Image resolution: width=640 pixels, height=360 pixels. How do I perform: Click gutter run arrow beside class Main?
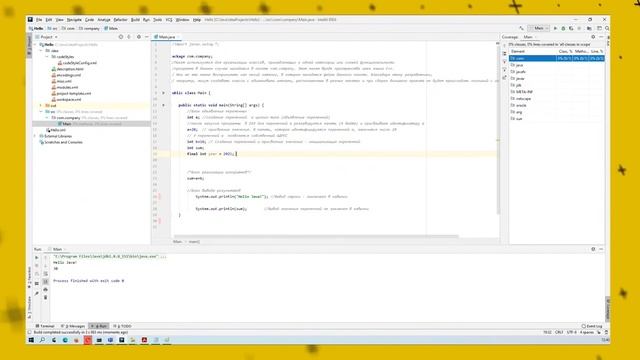pos(163,93)
